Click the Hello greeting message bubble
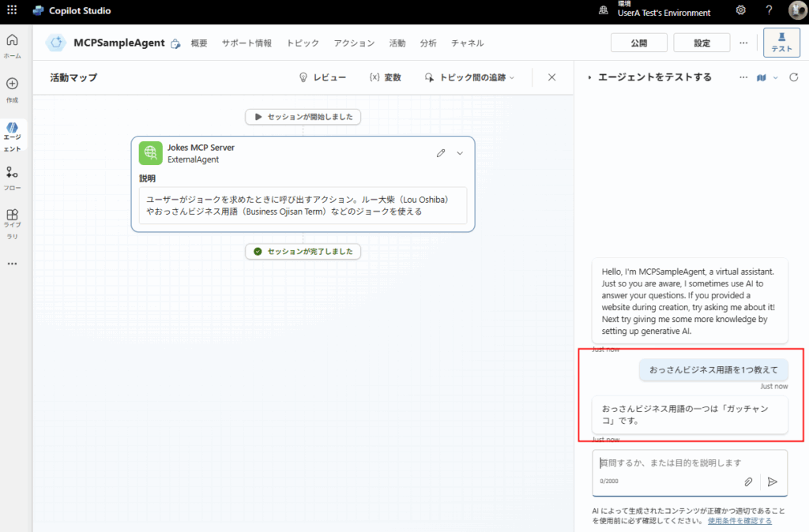This screenshot has width=809, height=532. (690, 301)
